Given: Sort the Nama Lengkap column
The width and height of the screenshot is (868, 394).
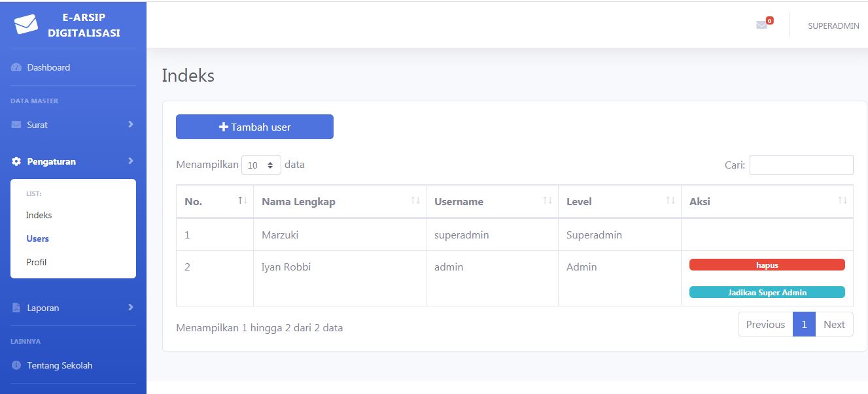Looking at the screenshot, I should coord(415,201).
